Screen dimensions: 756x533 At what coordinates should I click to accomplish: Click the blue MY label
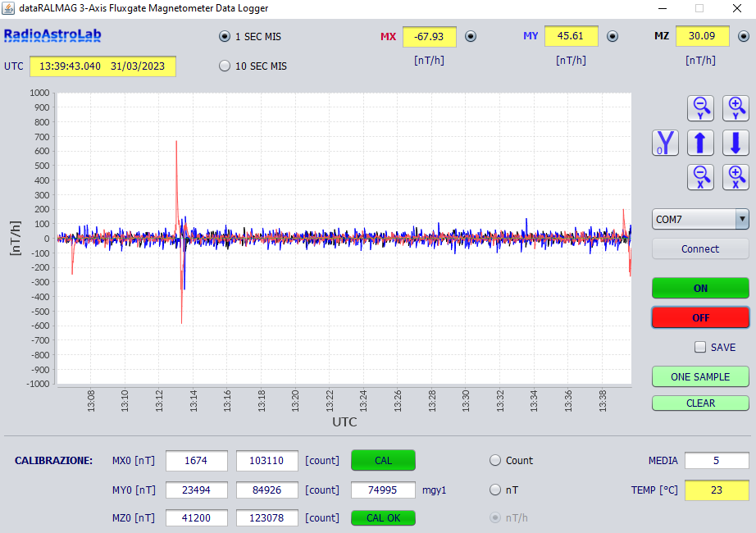click(x=531, y=36)
